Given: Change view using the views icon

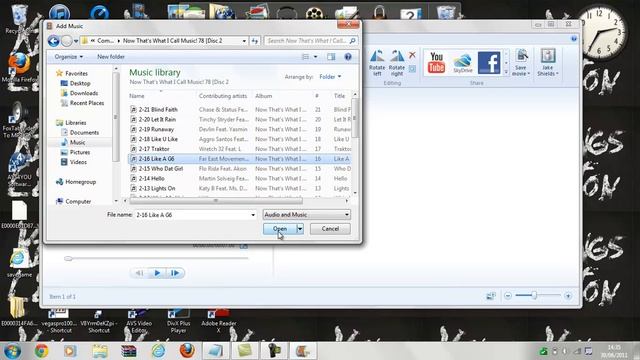Looking at the screenshot, I should [305, 57].
